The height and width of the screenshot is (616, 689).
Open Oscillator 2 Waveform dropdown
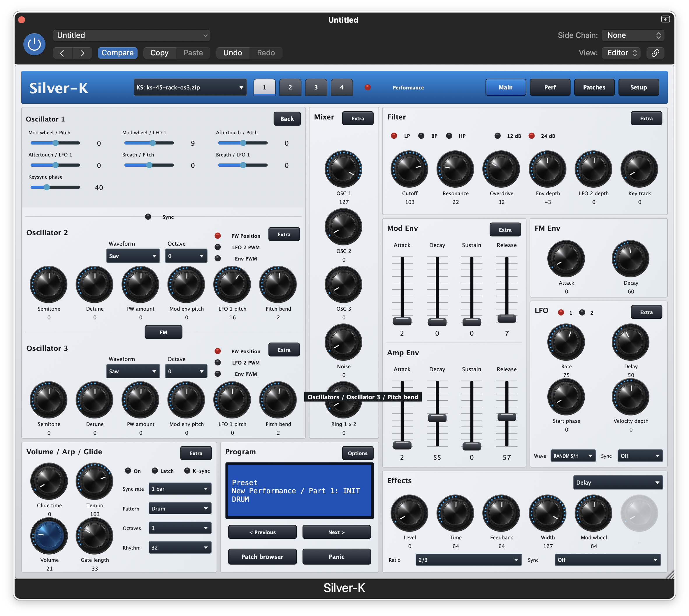pyautogui.click(x=133, y=256)
